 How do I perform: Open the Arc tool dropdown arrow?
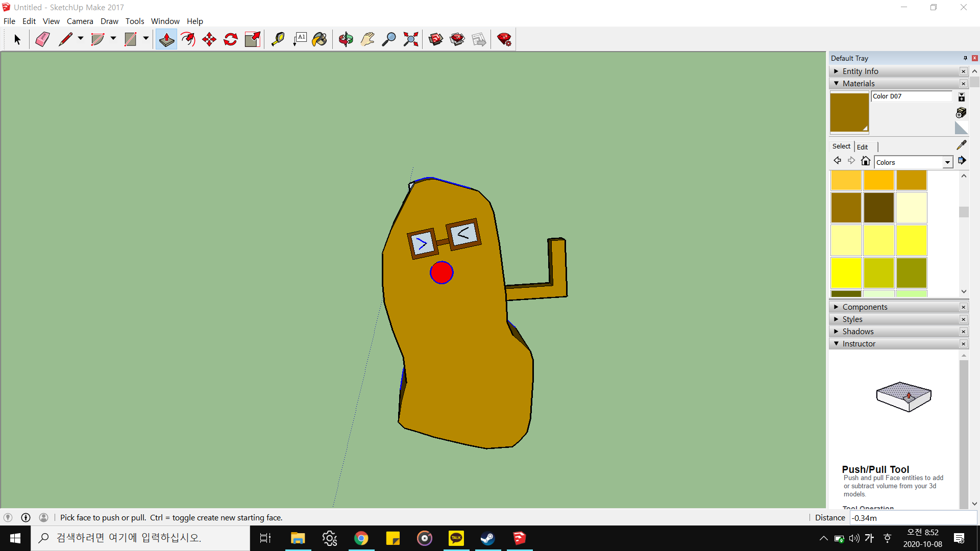113,38
